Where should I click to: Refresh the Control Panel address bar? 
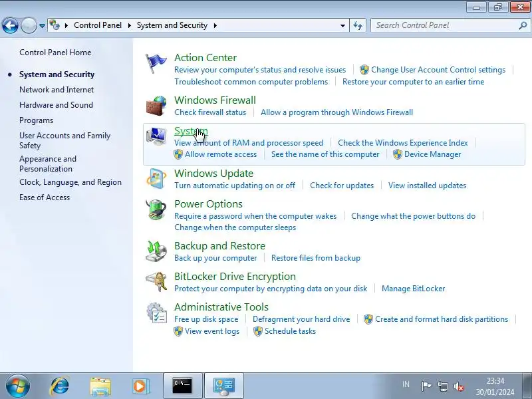(358, 25)
